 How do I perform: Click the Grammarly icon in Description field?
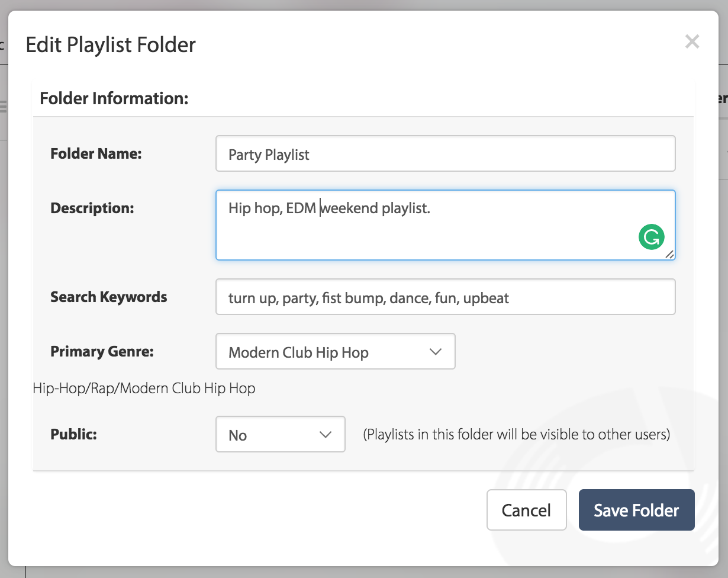coord(652,237)
